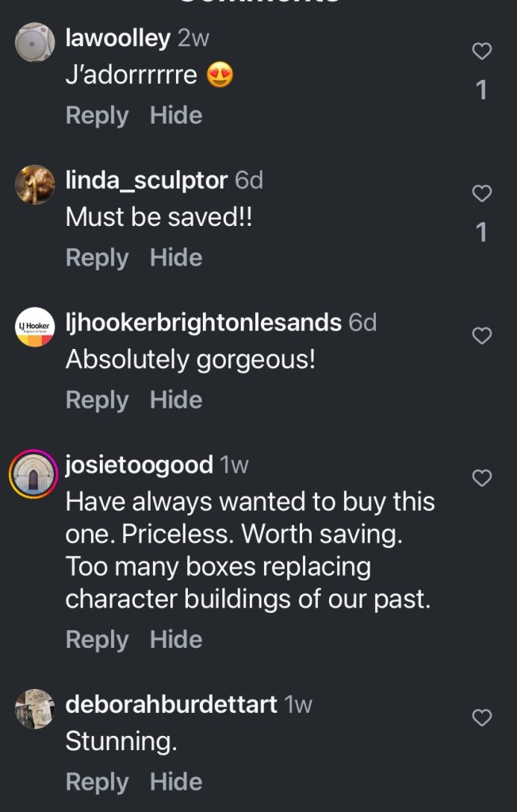Open lawoolley's profile picture

point(35,42)
